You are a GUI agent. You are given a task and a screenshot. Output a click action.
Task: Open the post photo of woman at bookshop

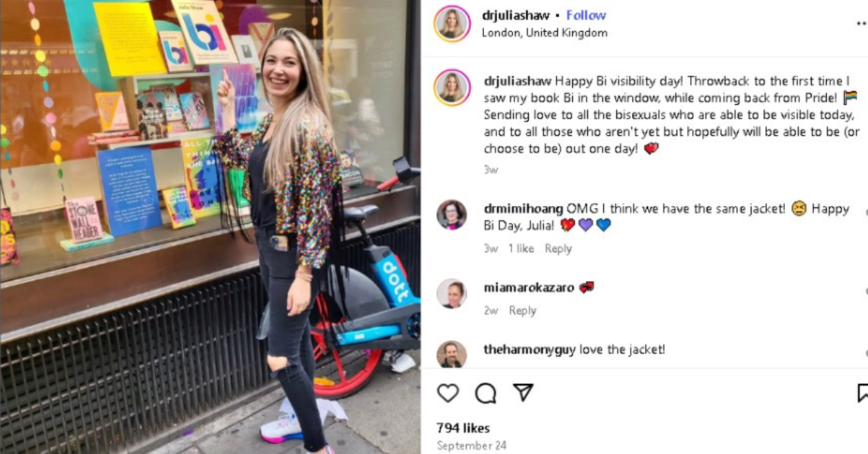click(210, 227)
